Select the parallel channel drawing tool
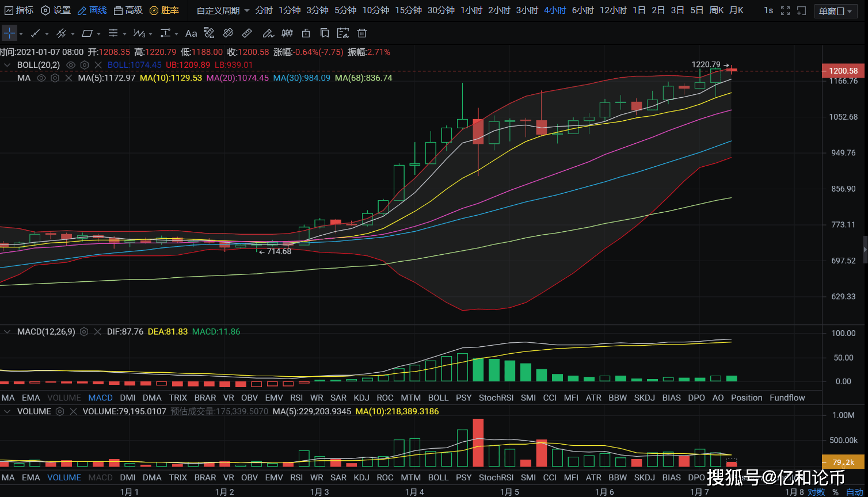The width and height of the screenshot is (868, 497). [x=61, y=33]
